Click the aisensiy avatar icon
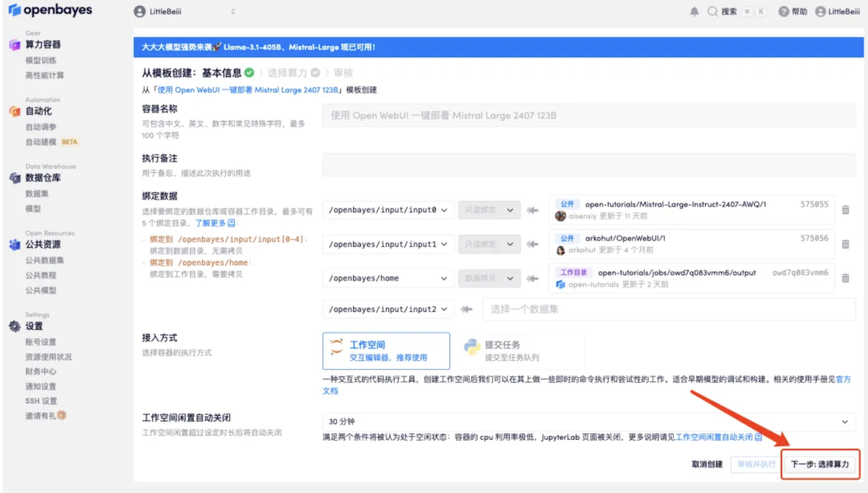 [560, 216]
